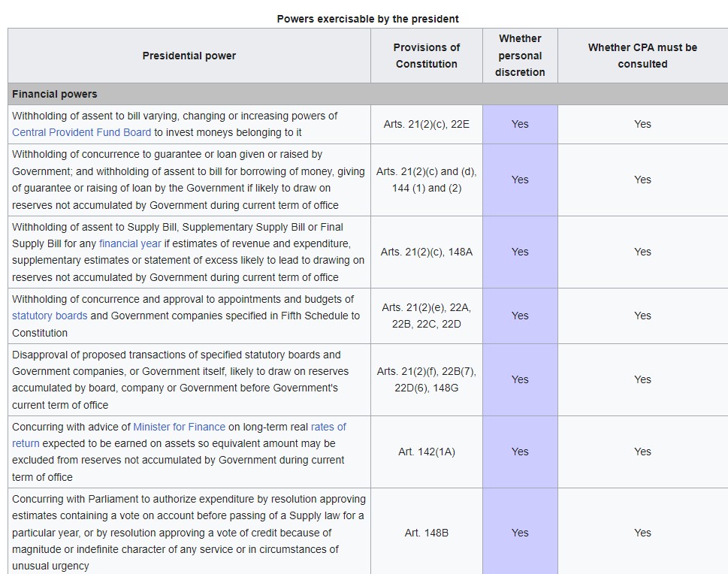
Task: Click the shaded 'Yes' cell in Art. 148B row
Action: click(520, 533)
